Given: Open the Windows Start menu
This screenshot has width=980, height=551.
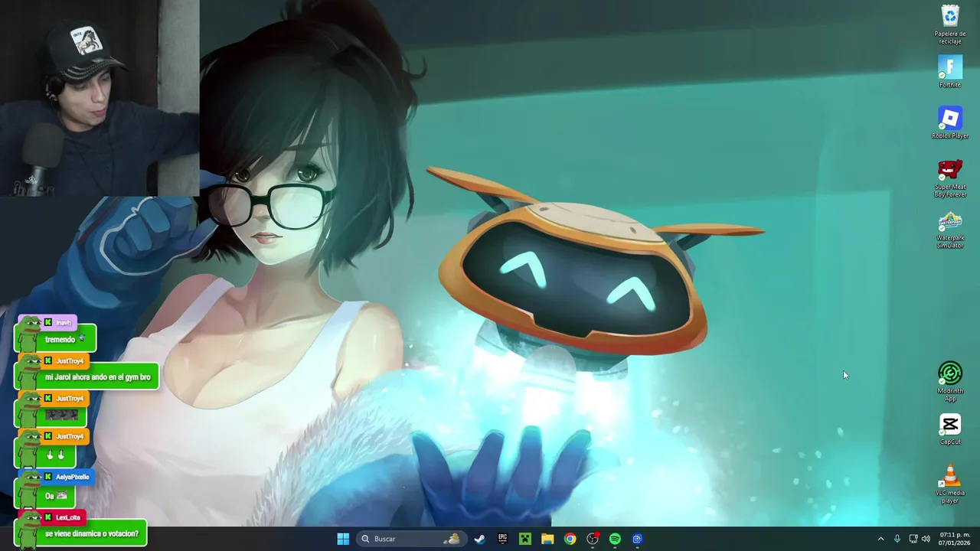Looking at the screenshot, I should pyautogui.click(x=343, y=539).
